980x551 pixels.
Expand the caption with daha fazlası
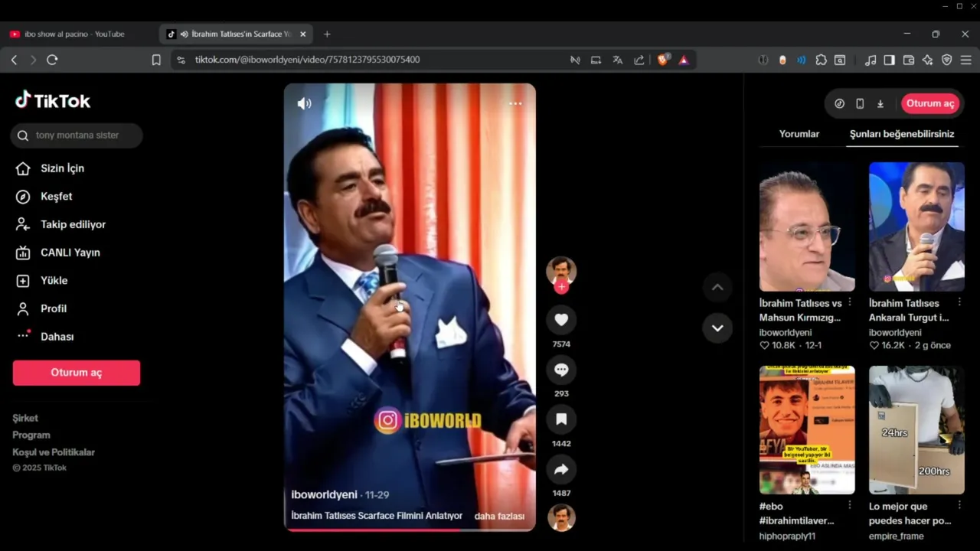click(x=499, y=517)
